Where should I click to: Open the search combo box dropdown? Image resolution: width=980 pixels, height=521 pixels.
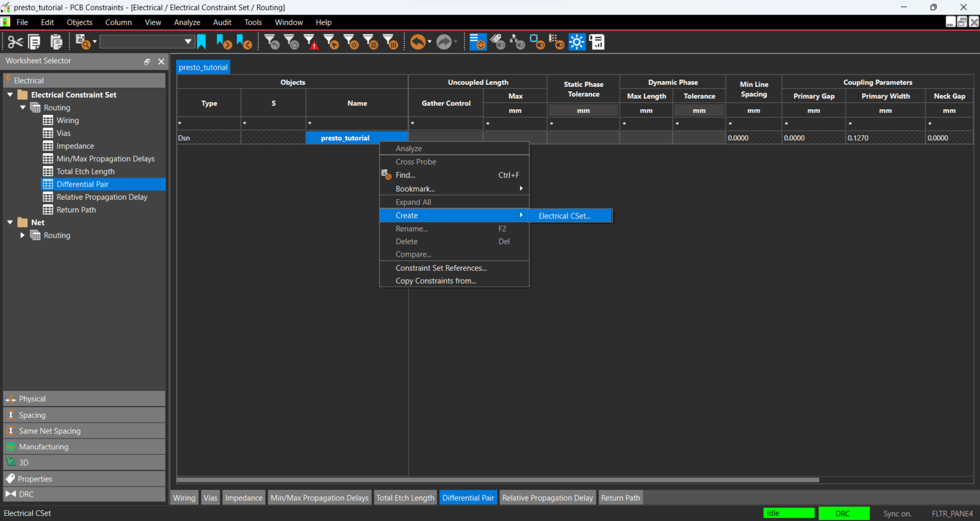point(189,41)
